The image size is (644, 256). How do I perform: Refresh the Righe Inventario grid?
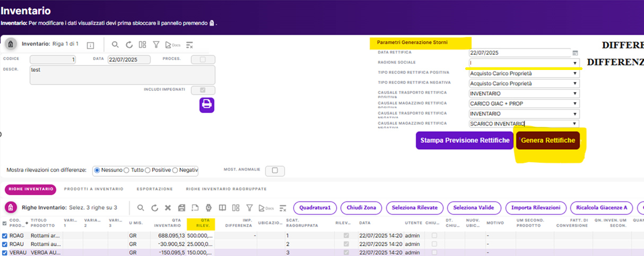(154, 208)
